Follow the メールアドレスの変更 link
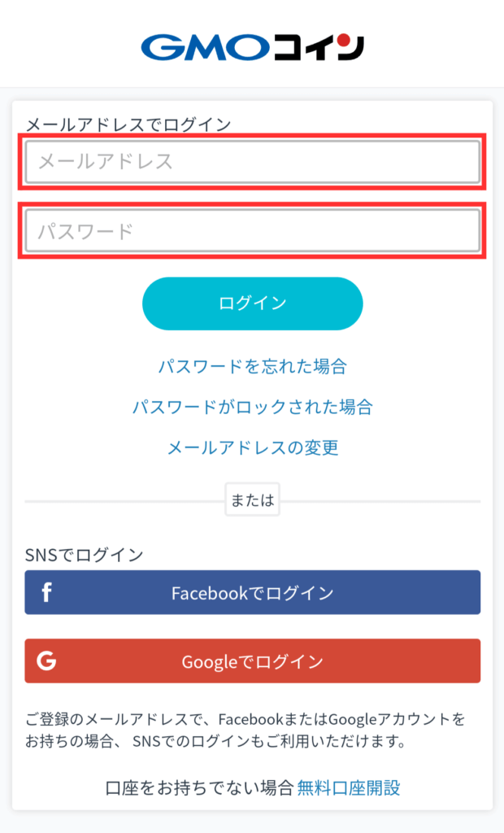This screenshot has width=504, height=833. (253, 447)
